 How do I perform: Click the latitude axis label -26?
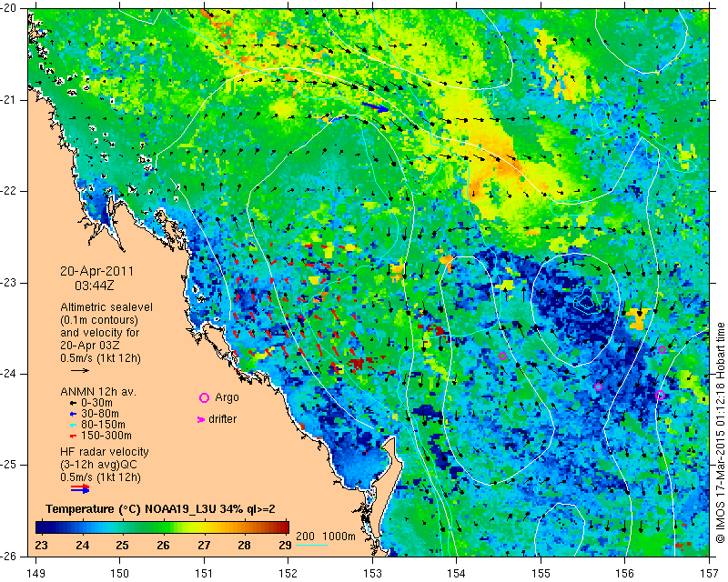pos(9,556)
